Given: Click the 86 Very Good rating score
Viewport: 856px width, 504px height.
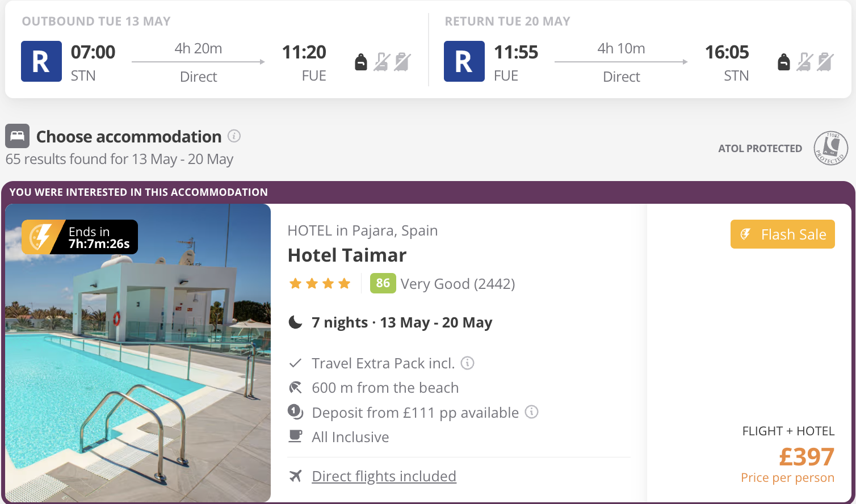Looking at the screenshot, I should (x=383, y=283).
